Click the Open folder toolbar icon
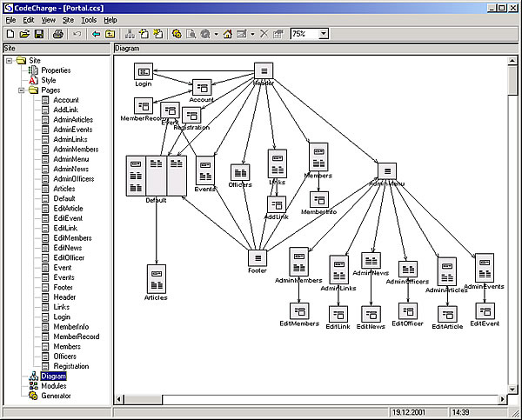Viewport: 522px width, 420px height. click(24, 34)
